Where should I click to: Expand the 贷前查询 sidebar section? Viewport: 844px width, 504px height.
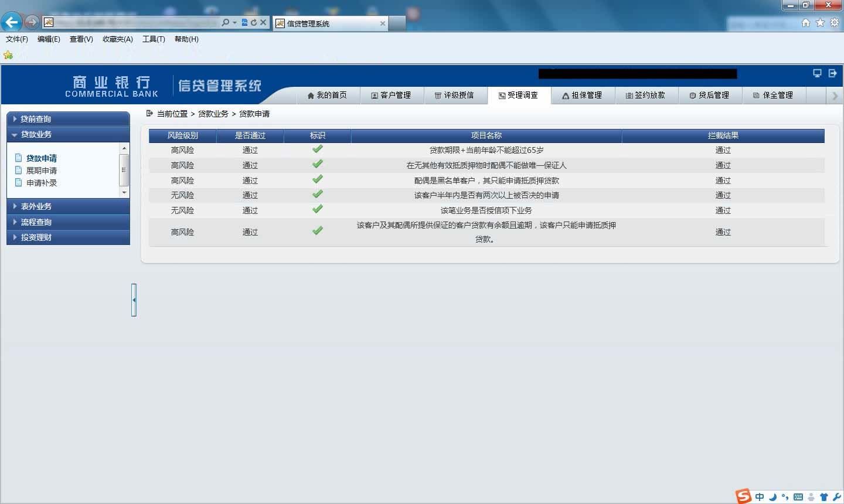tap(68, 119)
